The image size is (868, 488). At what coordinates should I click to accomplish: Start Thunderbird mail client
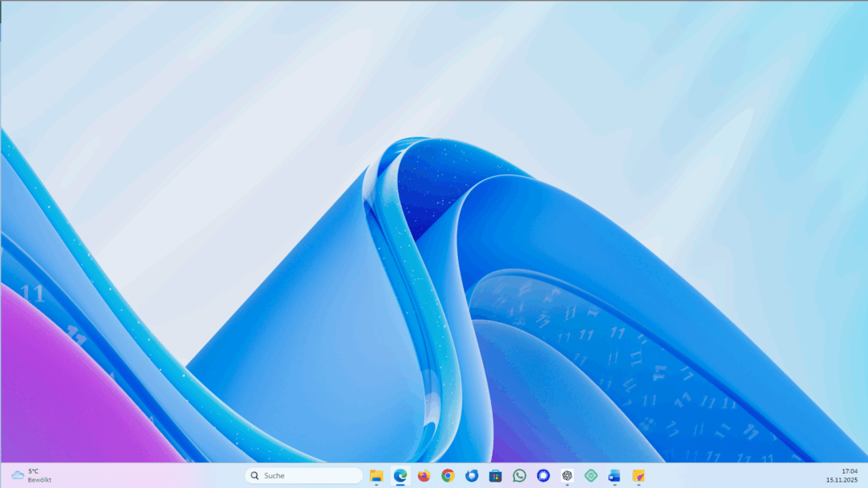472,475
